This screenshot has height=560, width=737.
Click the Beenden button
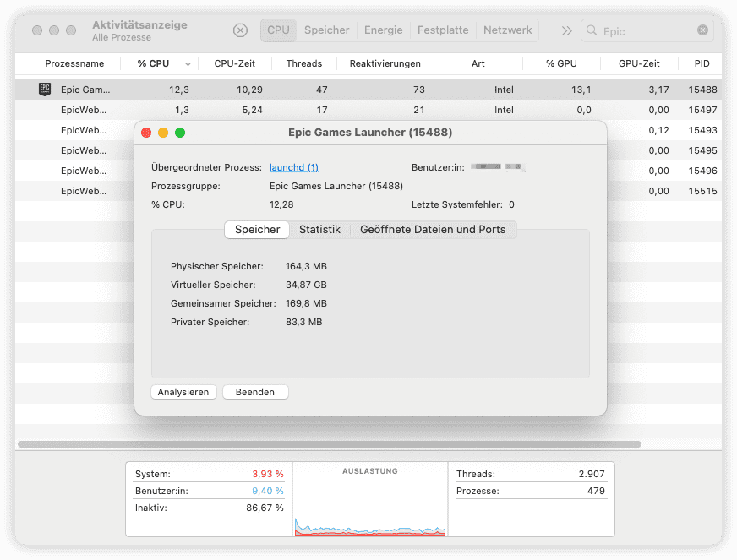255,392
